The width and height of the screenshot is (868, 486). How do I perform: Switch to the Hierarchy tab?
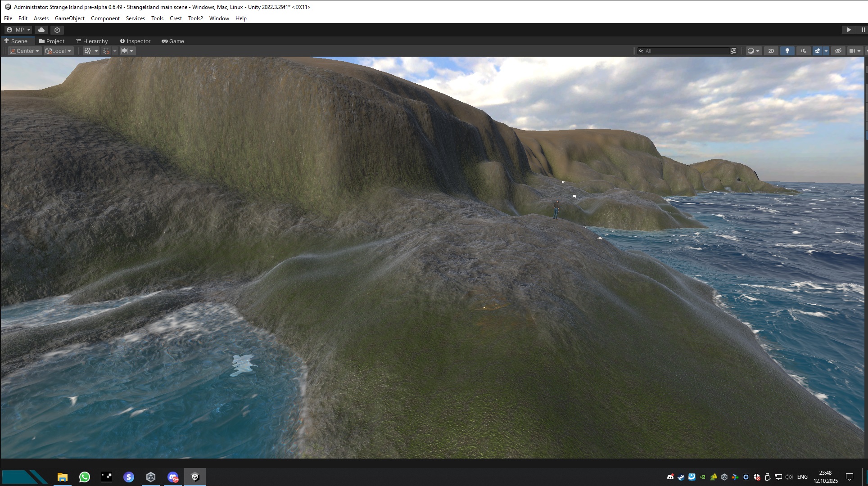coord(92,41)
